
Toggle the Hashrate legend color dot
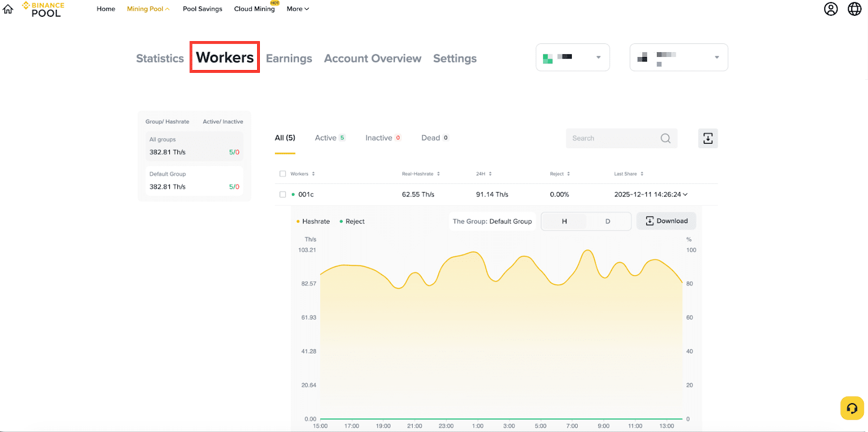pyautogui.click(x=298, y=221)
